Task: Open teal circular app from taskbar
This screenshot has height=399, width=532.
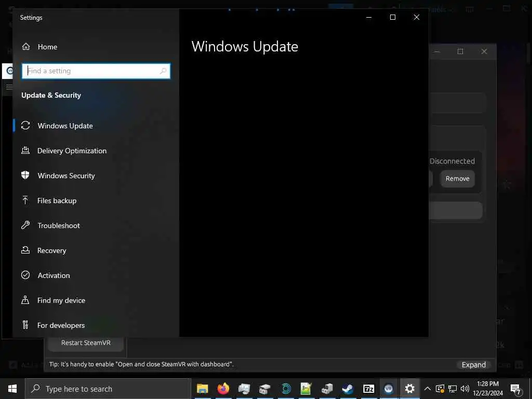Action: pos(286,389)
